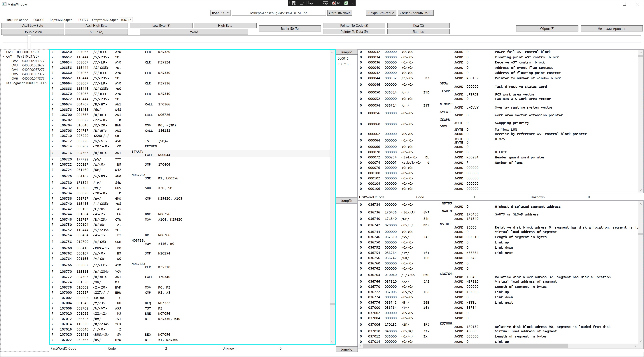Click Стартовый адрес input field
This screenshot has width=644, height=357.
(x=126, y=20)
